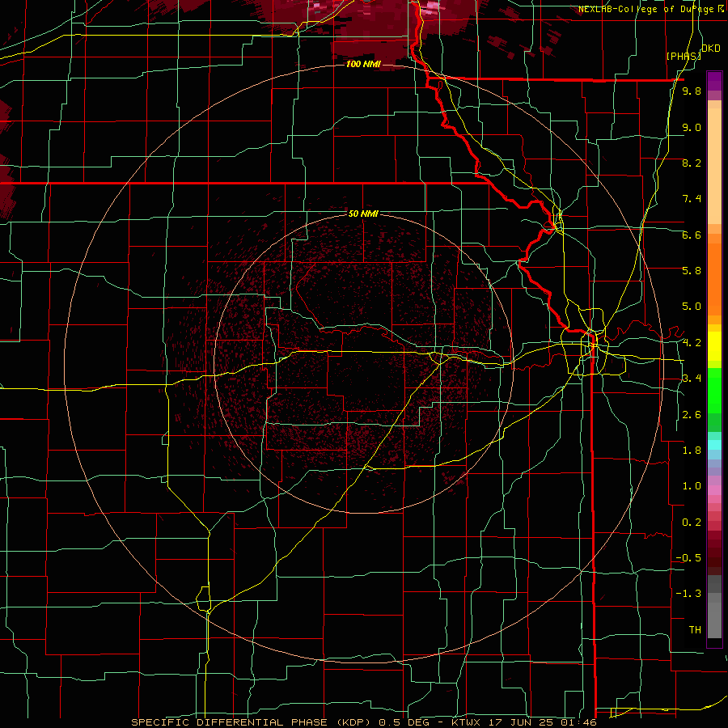The image size is (728, 728).
Task: Pick the purple band atop the color scale
Action: click(x=714, y=81)
